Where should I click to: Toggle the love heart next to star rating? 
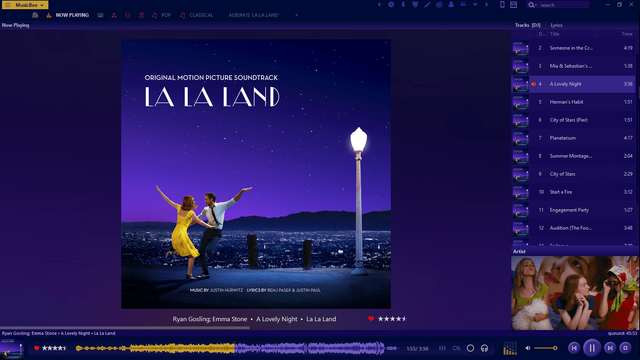point(36,348)
